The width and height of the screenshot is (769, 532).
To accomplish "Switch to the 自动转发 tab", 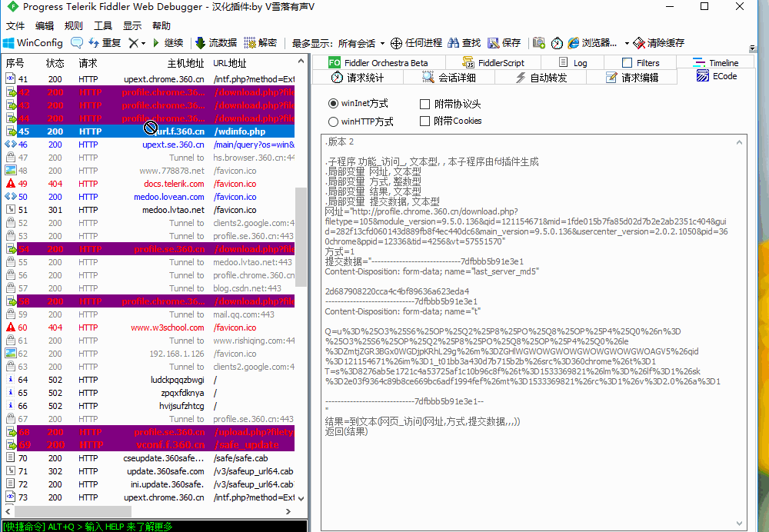I will [541, 78].
